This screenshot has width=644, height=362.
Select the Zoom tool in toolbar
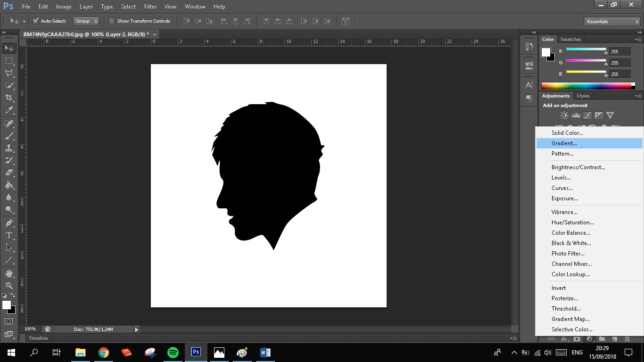(9, 286)
